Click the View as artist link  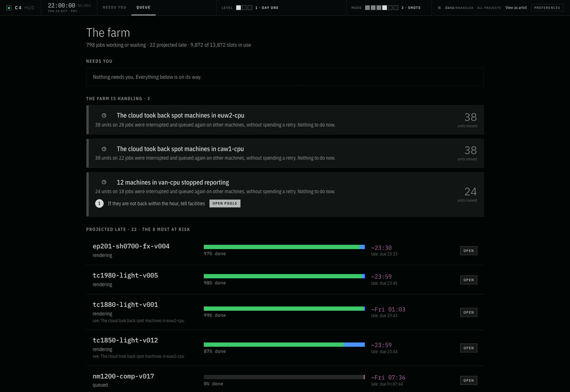pos(516,8)
